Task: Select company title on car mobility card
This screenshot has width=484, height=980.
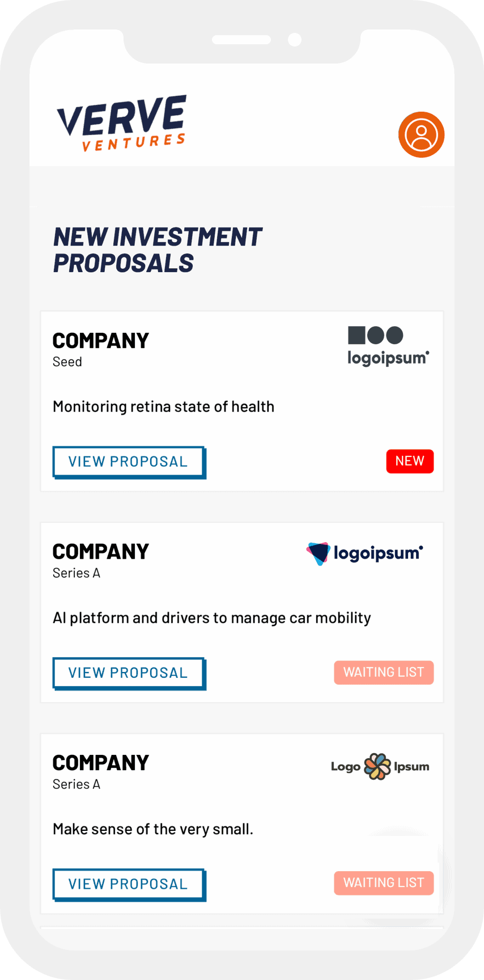Action: tap(100, 552)
